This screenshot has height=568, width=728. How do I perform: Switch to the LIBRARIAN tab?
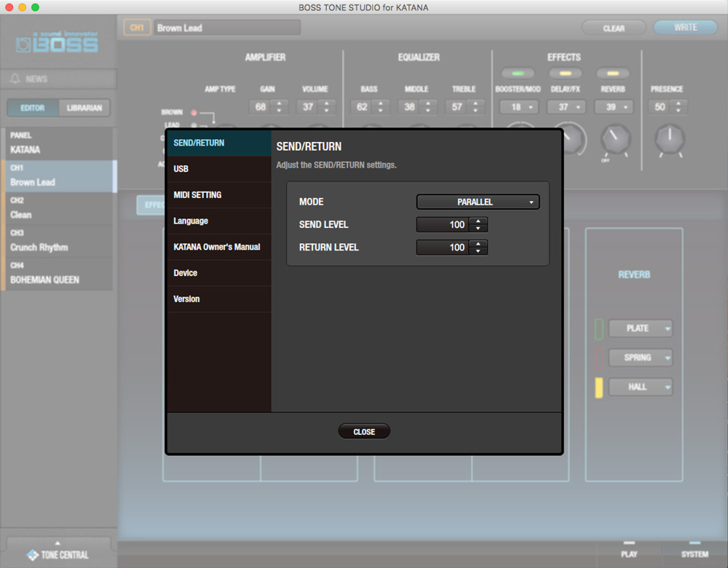click(84, 108)
